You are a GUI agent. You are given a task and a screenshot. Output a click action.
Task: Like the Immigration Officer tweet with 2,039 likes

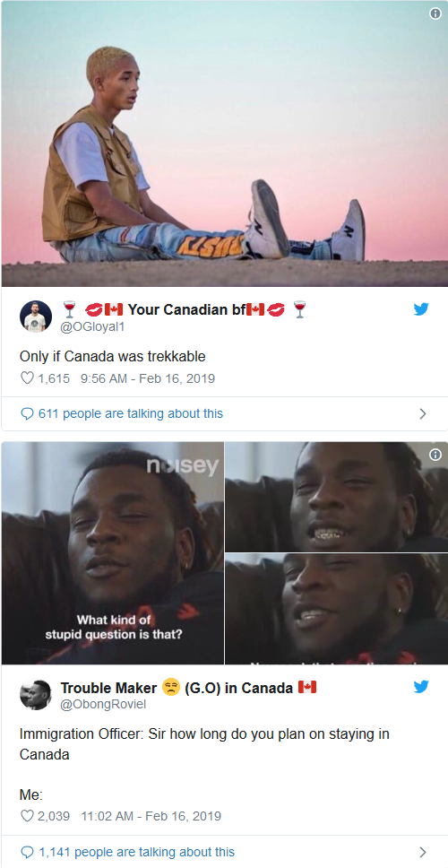pos(27,816)
